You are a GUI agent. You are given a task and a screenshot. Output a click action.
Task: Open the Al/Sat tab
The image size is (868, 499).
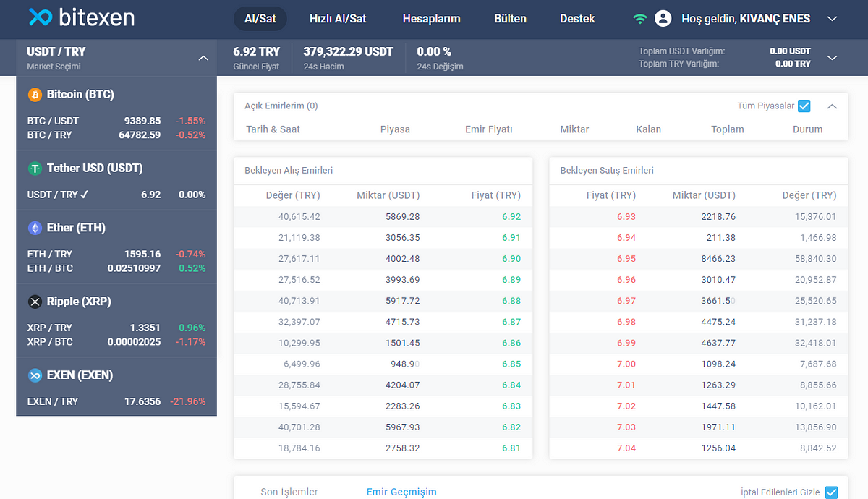pos(260,19)
